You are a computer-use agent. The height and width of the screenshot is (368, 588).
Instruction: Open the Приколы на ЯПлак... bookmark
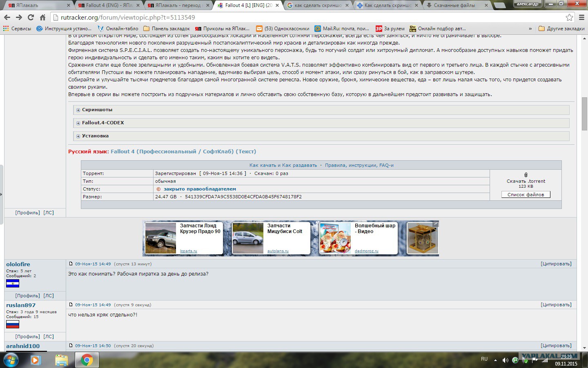pos(222,29)
